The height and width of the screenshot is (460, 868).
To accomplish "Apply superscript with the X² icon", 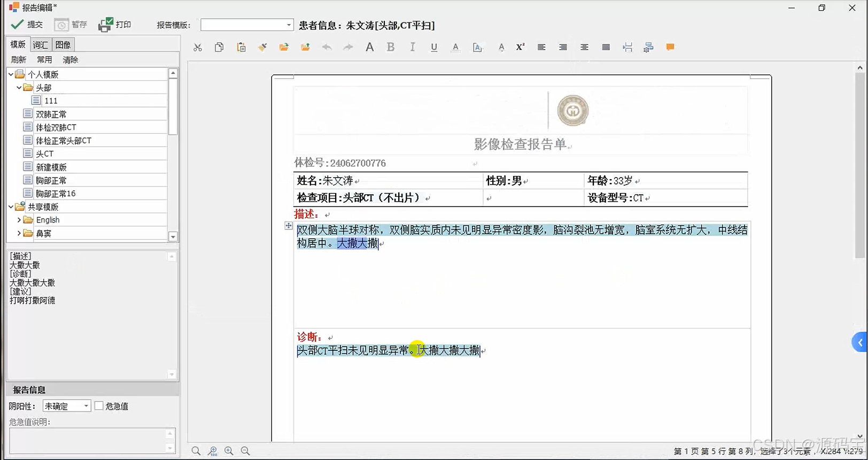I will pyautogui.click(x=520, y=48).
